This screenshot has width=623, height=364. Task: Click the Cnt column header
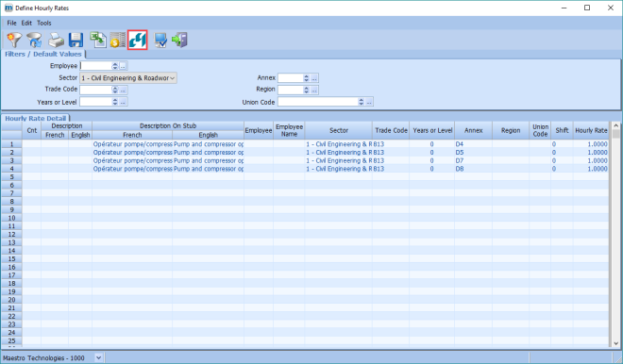coord(32,130)
